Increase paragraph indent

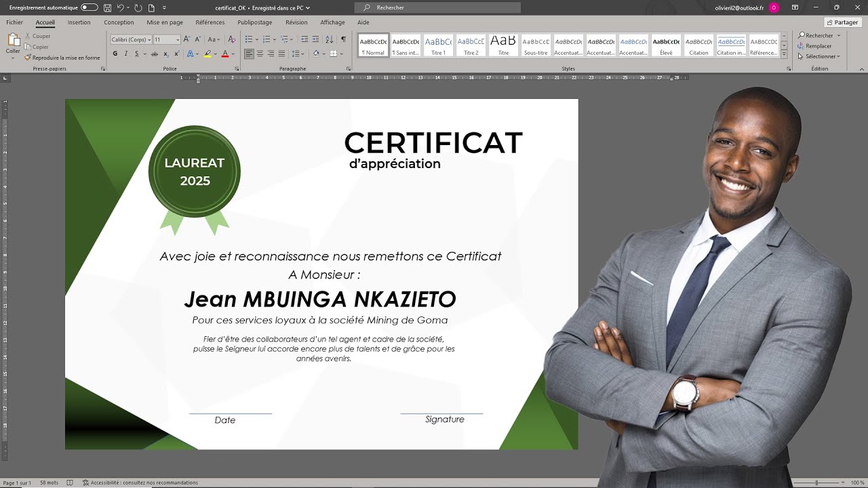[315, 39]
